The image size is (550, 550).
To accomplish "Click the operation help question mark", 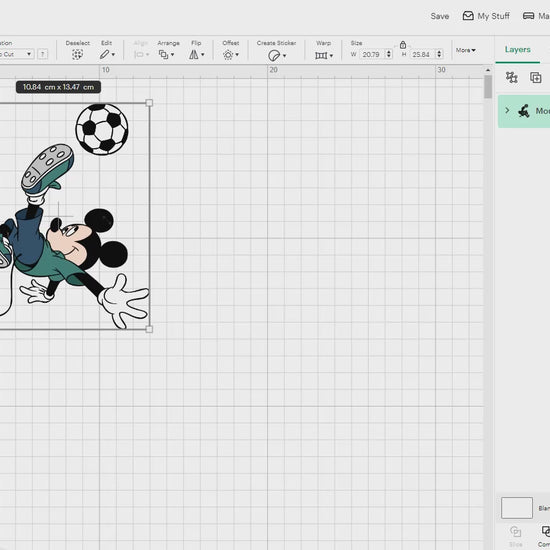I will [x=42, y=54].
